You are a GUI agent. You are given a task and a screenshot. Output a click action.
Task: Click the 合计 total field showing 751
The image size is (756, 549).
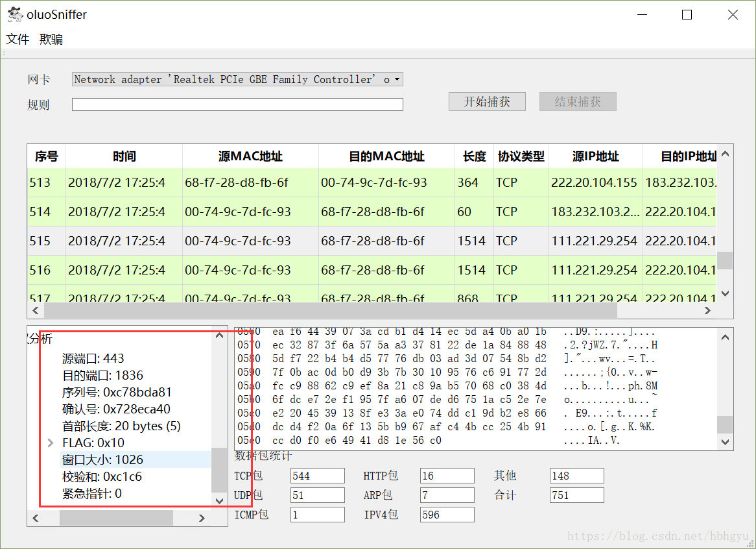pos(576,495)
